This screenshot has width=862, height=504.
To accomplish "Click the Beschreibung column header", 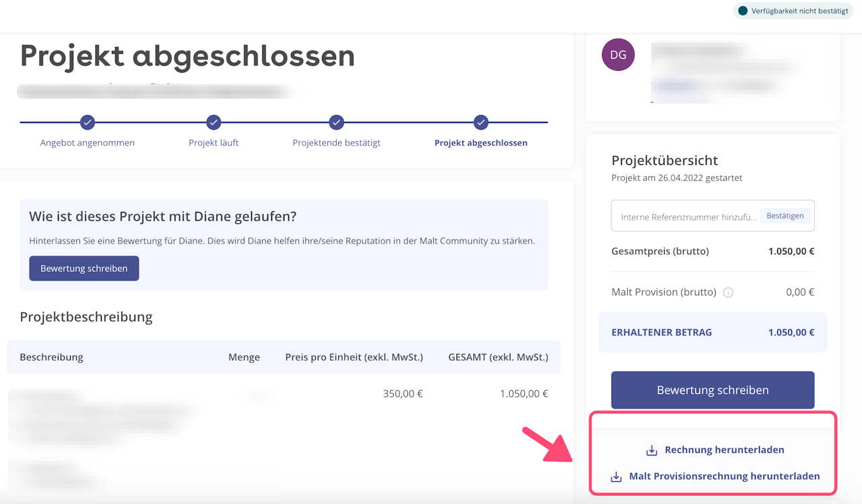I will tap(51, 357).
